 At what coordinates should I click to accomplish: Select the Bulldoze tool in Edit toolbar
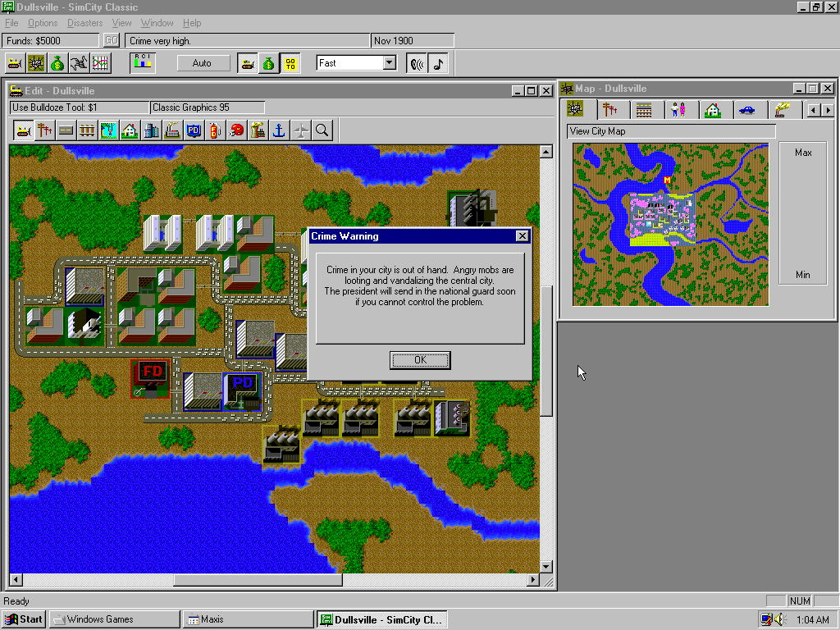click(x=23, y=130)
